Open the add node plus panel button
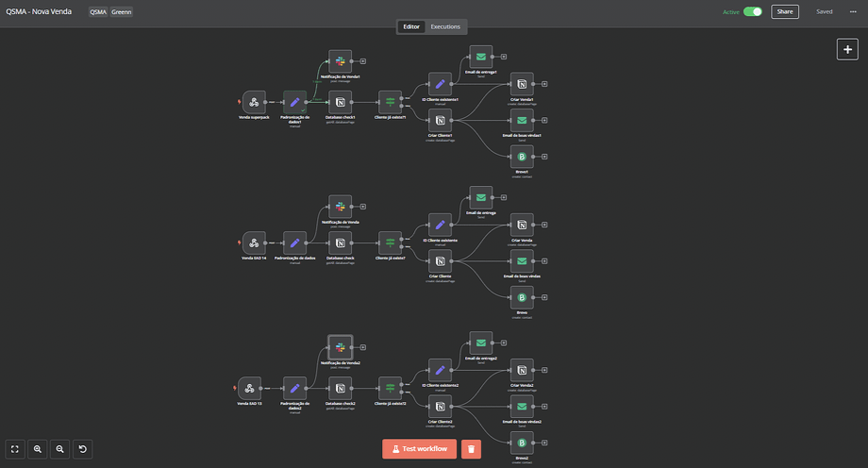 847,49
